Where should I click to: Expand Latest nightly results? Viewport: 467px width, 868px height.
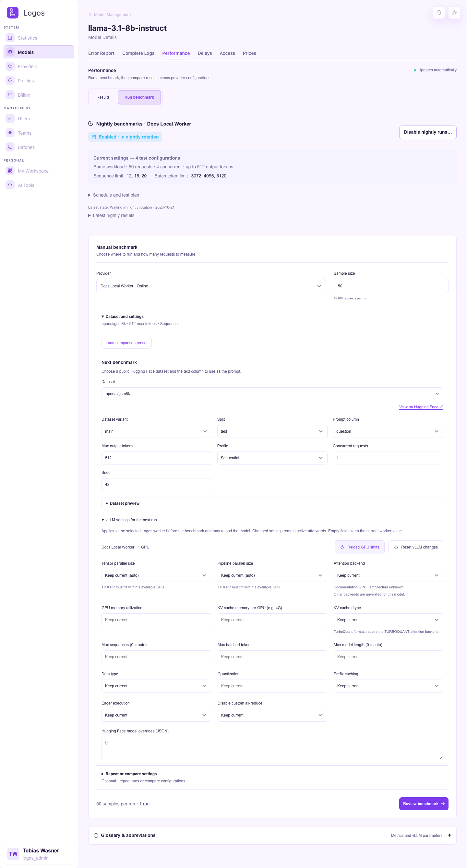coord(111,216)
